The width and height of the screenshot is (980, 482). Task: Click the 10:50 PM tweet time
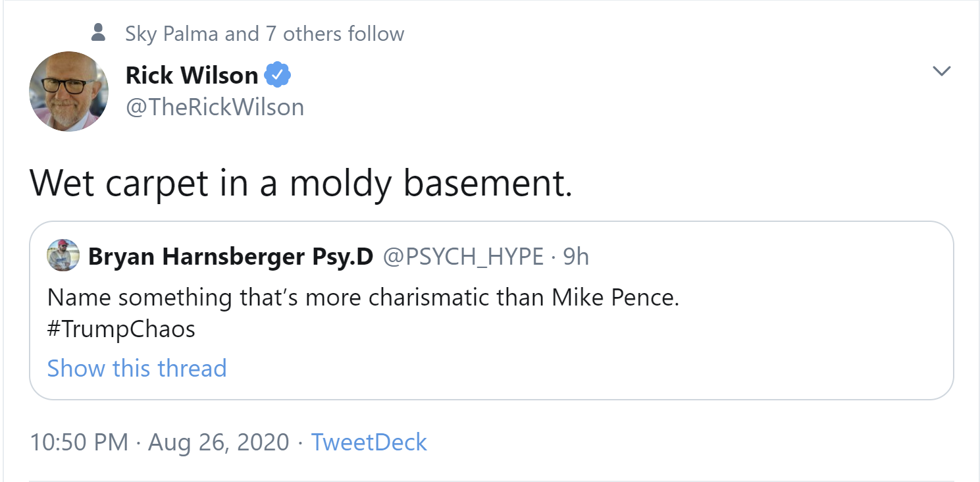tap(79, 442)
